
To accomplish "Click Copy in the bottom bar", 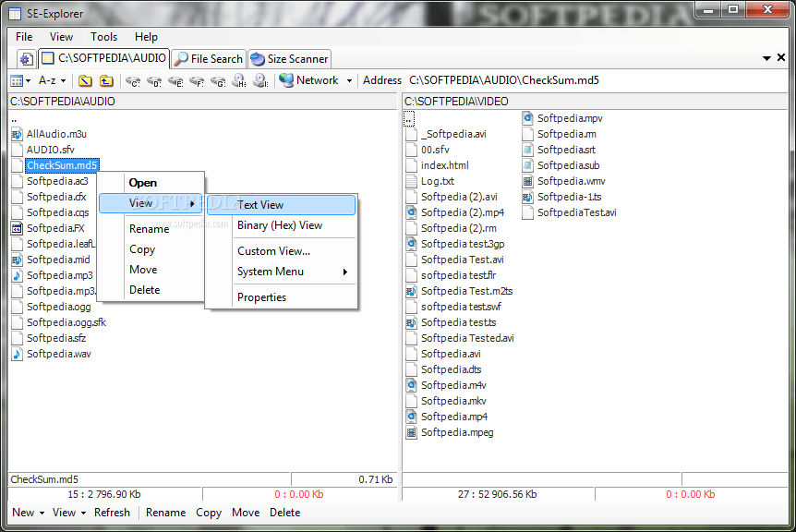I will click(x=209, y=513).
